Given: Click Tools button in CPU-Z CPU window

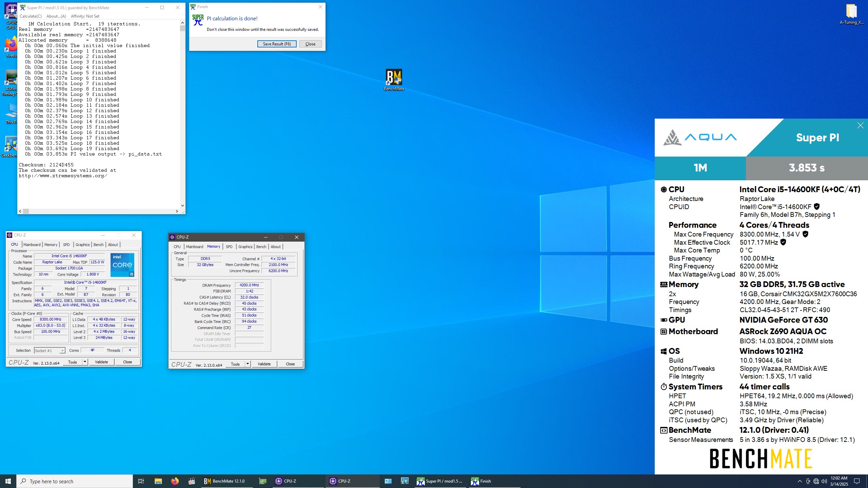Looking at the screenshot, I should tap(73, 362).
